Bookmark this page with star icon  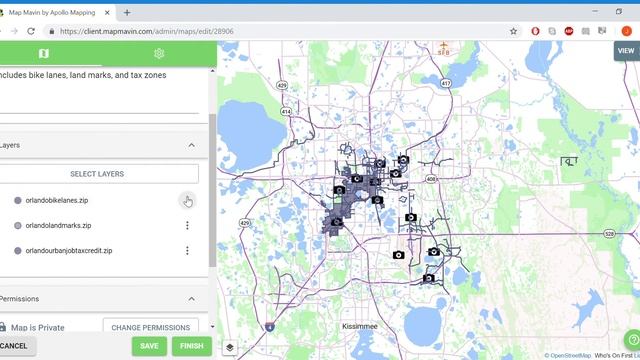pos(513,31)
